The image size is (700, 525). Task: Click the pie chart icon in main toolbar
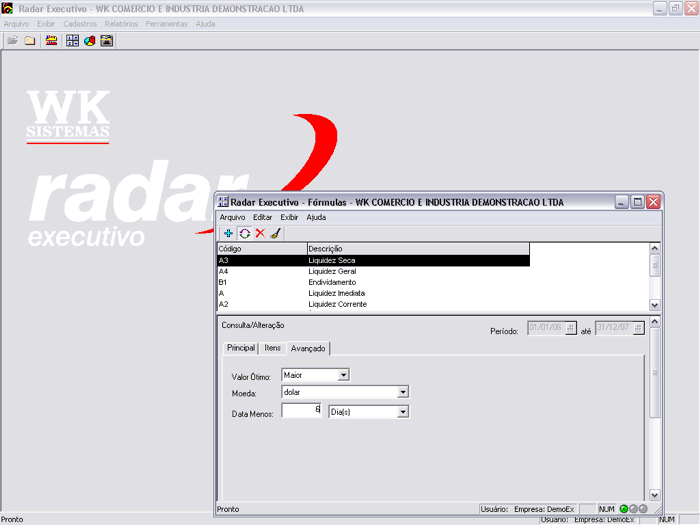pos(89,41)
